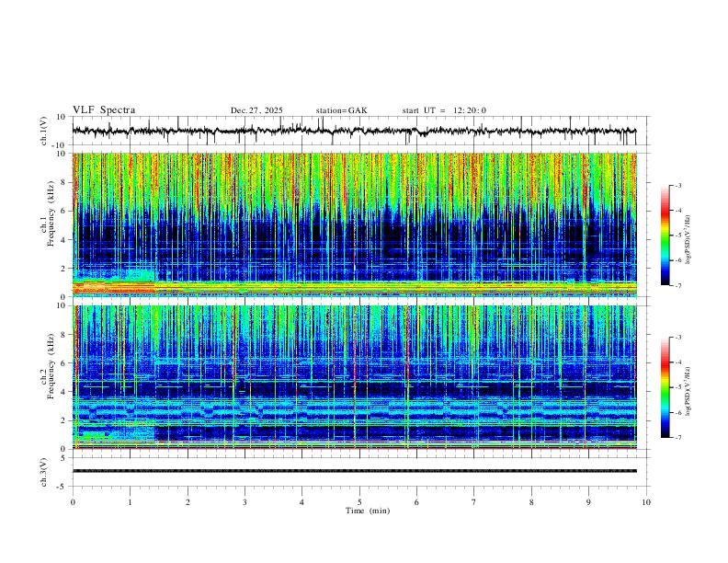Click the "5" tick on the time axis
Image resolution: width=728 pixels, height=563 pixels.
tap(359, 502)
